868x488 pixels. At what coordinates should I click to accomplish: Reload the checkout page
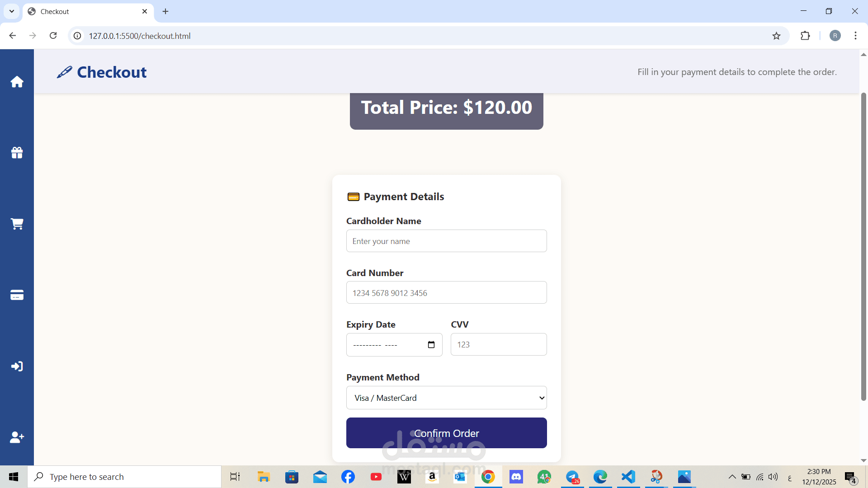[x=53, y=36]
